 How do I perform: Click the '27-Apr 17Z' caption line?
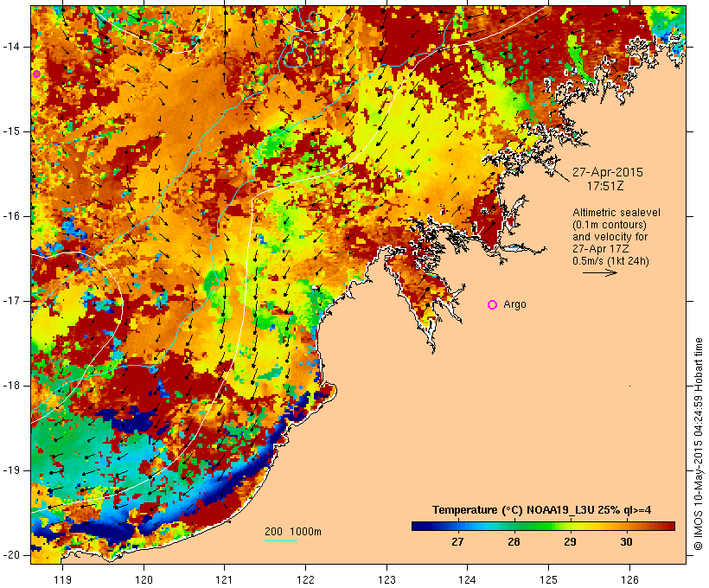point(600,249)
